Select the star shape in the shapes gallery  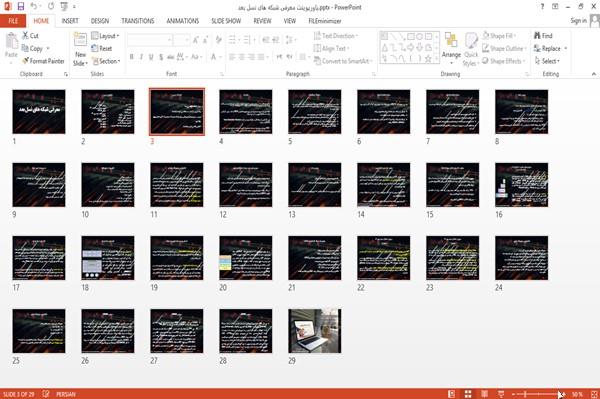pos(428,59)
